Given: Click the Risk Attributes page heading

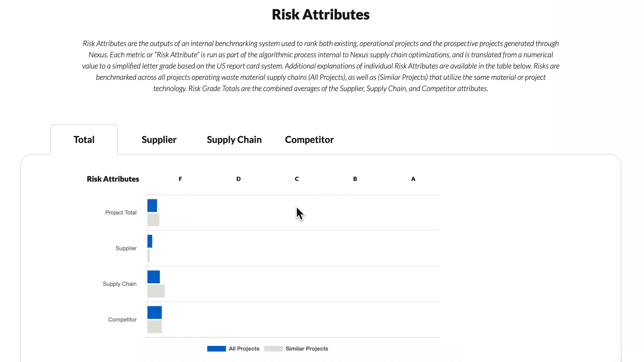Looking at the screenshot, I should pyautogui.click(x=320, y=14).
